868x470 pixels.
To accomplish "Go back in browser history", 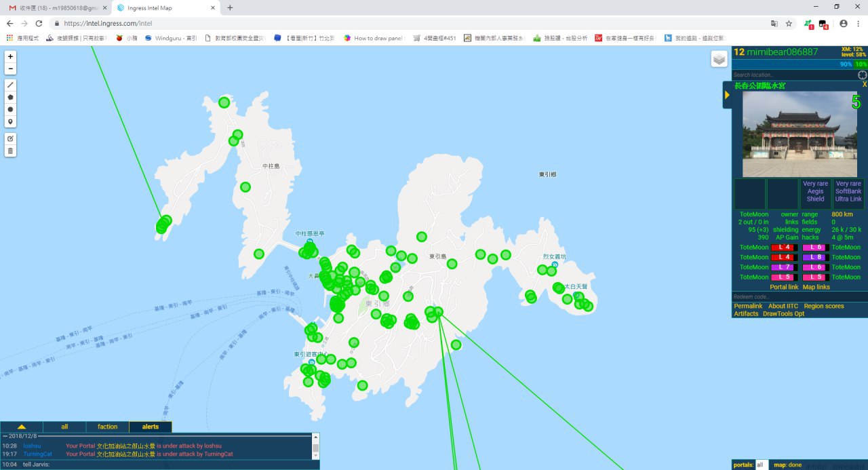I will pos(10,23).
